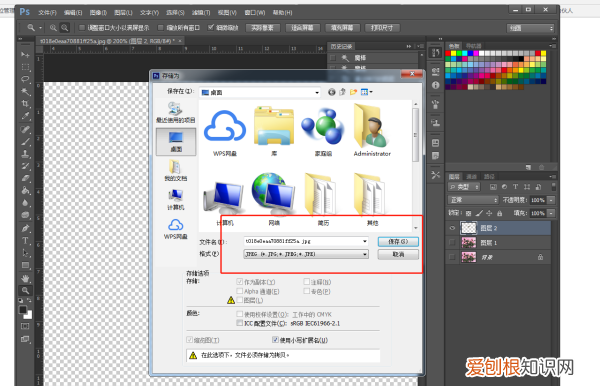Click lock transparent pixels icon in Layers
This screenshot has height=386, width=600.
click(468, 213)
